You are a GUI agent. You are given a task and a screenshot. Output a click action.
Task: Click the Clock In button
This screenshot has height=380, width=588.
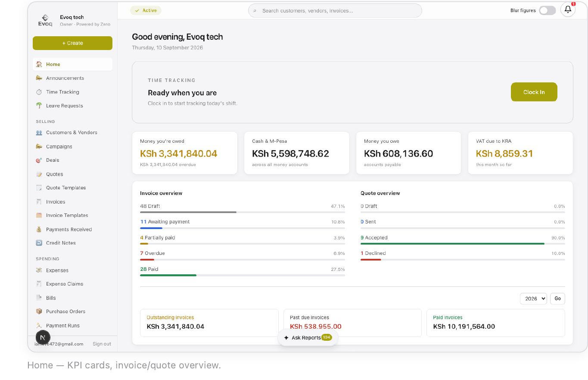pyautogui.click(x=534, y=92)
